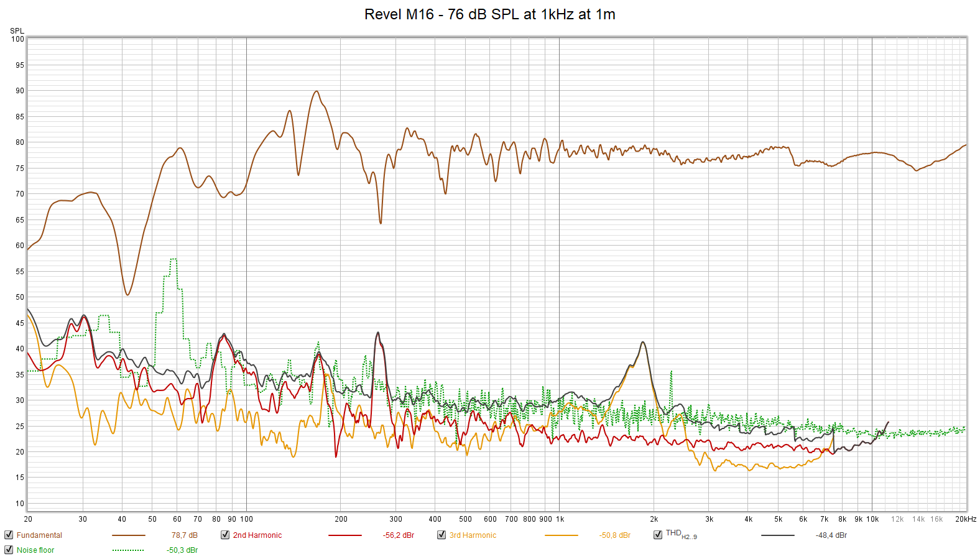Uncheck the Fundamental trace checkbox
Image resolution: width=980 pixels, height=559 pixels.
click(9, 535)
